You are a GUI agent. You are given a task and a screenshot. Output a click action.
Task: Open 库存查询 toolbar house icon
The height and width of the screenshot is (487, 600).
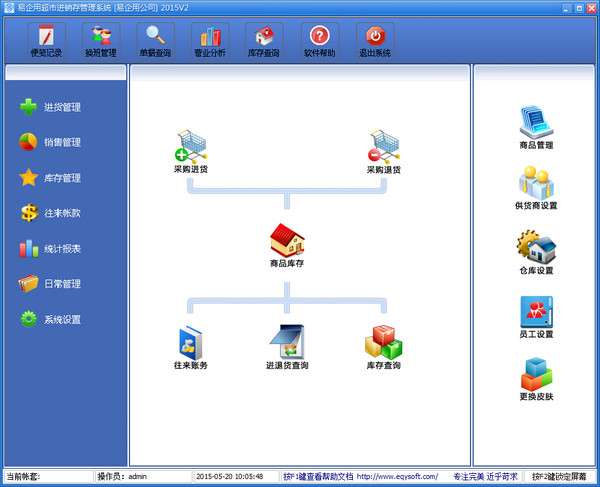[x=264, y=41]
